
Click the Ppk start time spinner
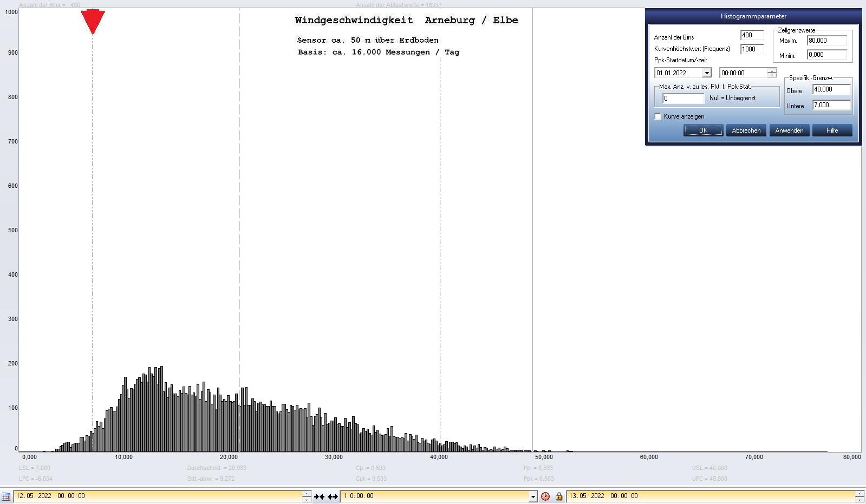click(772, 73)
